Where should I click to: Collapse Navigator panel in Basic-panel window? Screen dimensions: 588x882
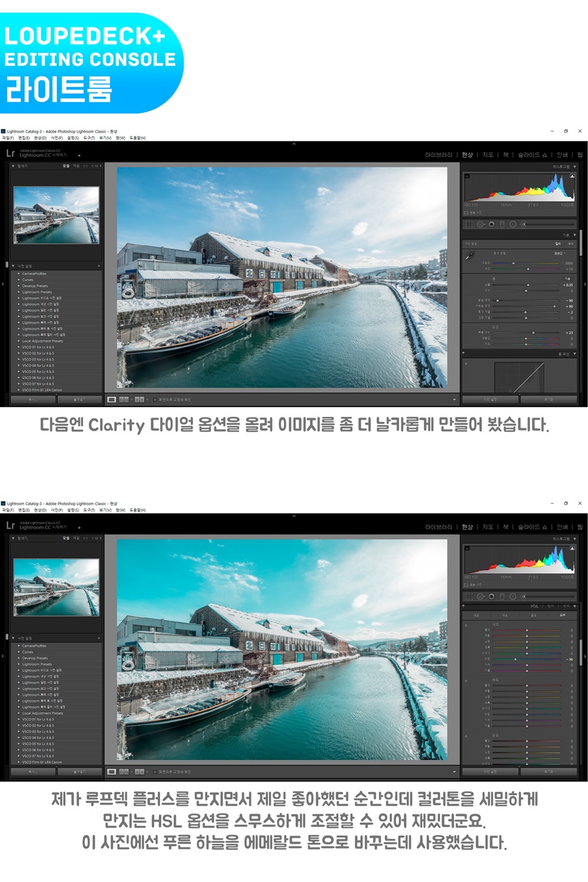(x=13, y=166)
